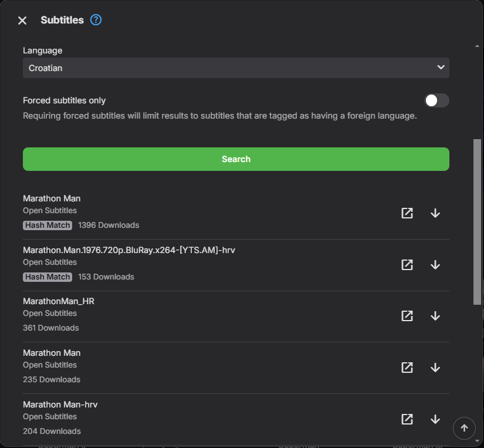
Task: Open first Marathon Man subtitle externally
Action: pyautogui.click(x=407, y=213)
